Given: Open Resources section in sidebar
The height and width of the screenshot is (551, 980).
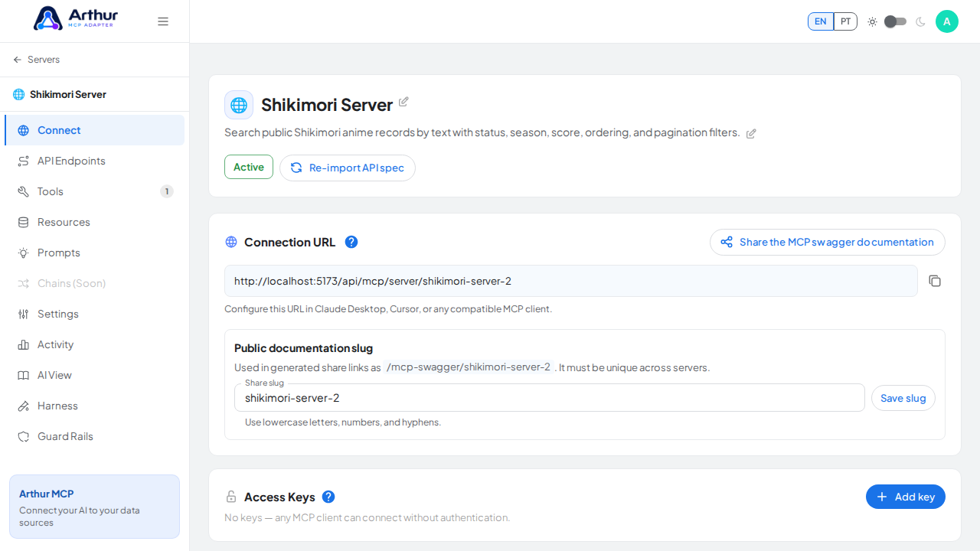Looking at the screenshot, I should tap(94, 222).
